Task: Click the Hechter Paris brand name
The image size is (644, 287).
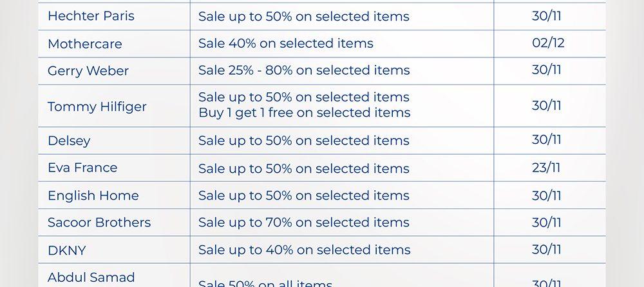Action: (91, 16)
